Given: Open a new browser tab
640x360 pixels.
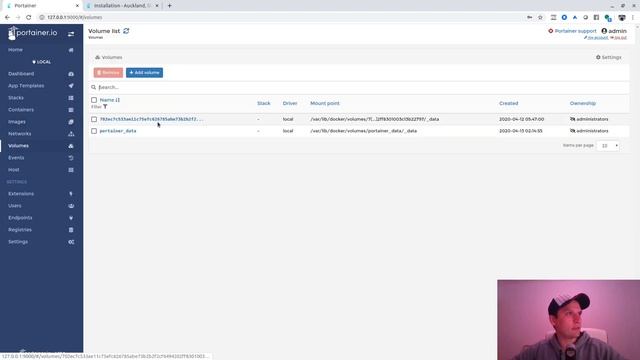Looking at the screenshot, I should tap(169, 6).
